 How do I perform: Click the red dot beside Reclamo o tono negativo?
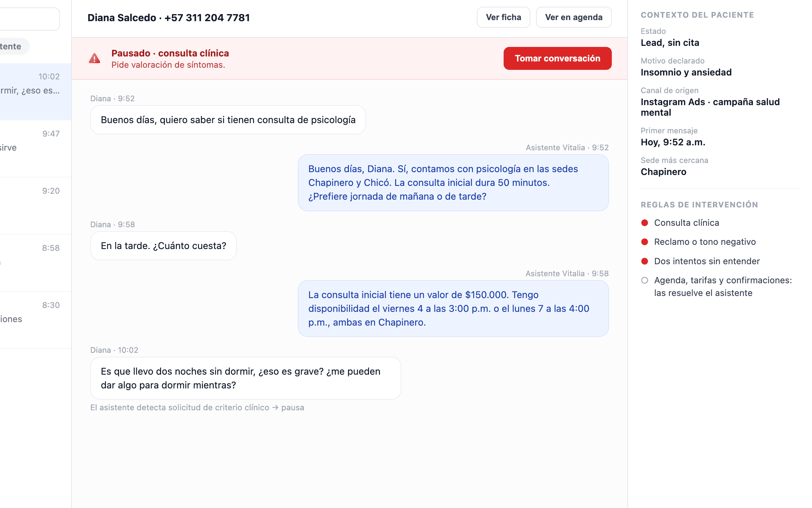click(645, 242)
